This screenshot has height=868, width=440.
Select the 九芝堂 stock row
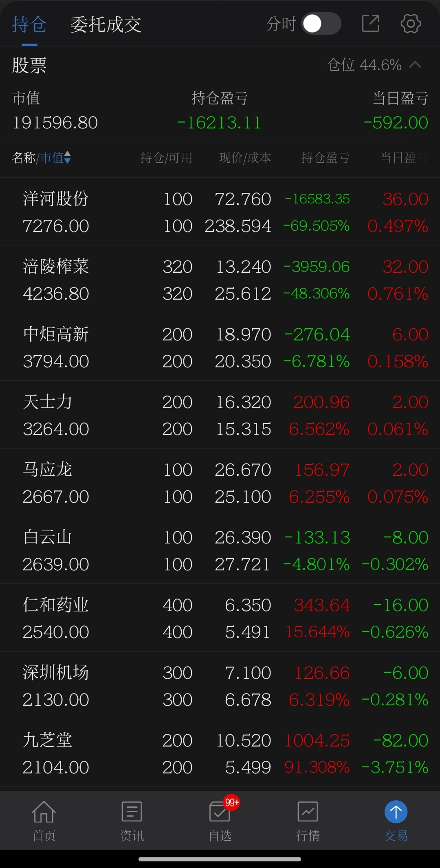220,753
